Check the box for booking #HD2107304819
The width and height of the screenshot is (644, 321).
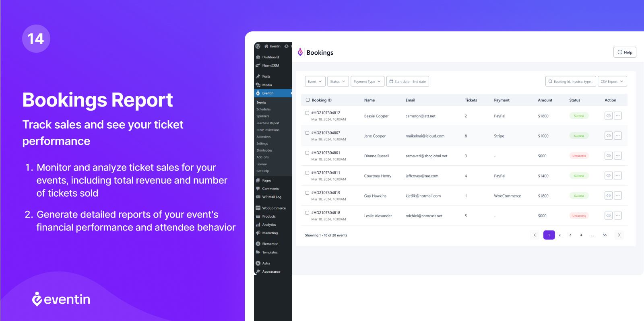(x=307, y=193)
